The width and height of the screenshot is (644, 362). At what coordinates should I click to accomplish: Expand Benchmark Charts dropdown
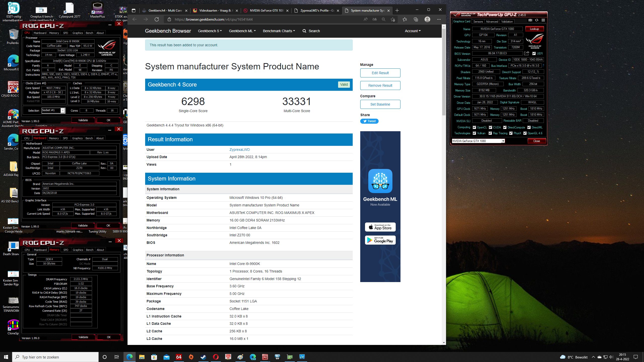[x=279, y=31]
